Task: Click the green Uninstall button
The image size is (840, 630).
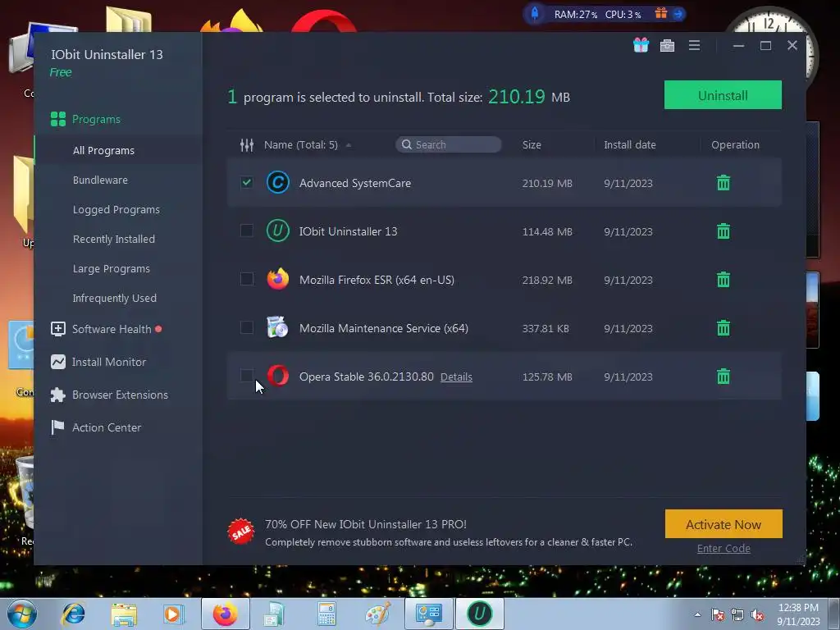Action: point(723,95)
